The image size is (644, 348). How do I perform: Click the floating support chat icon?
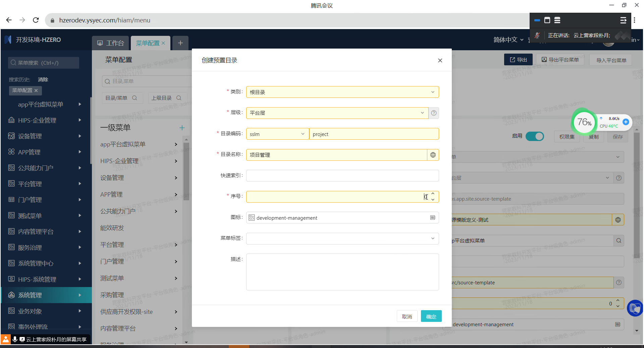click(635, 308)
